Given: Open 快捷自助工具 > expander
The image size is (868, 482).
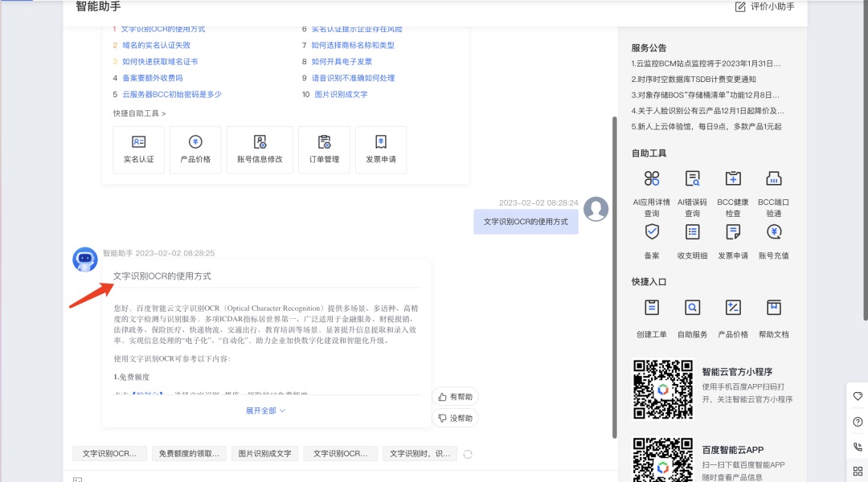Looking at the screenshot, I should coord(140,113).
